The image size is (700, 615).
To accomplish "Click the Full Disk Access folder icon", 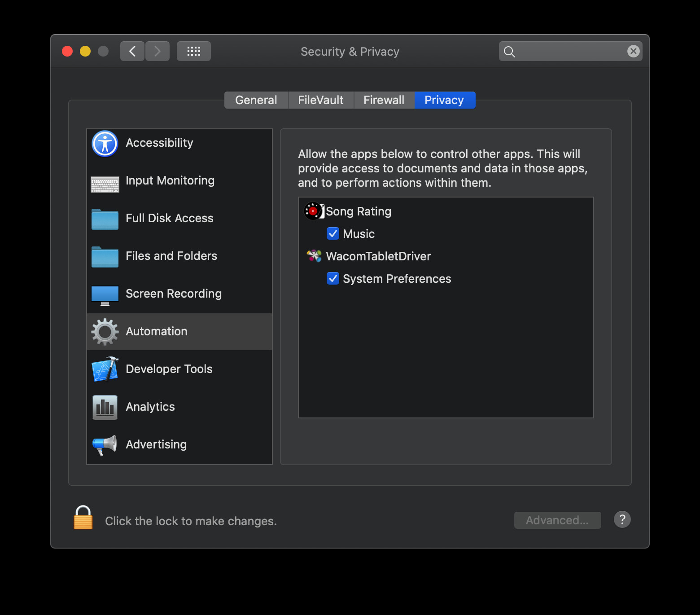I will tap(105, 219).
